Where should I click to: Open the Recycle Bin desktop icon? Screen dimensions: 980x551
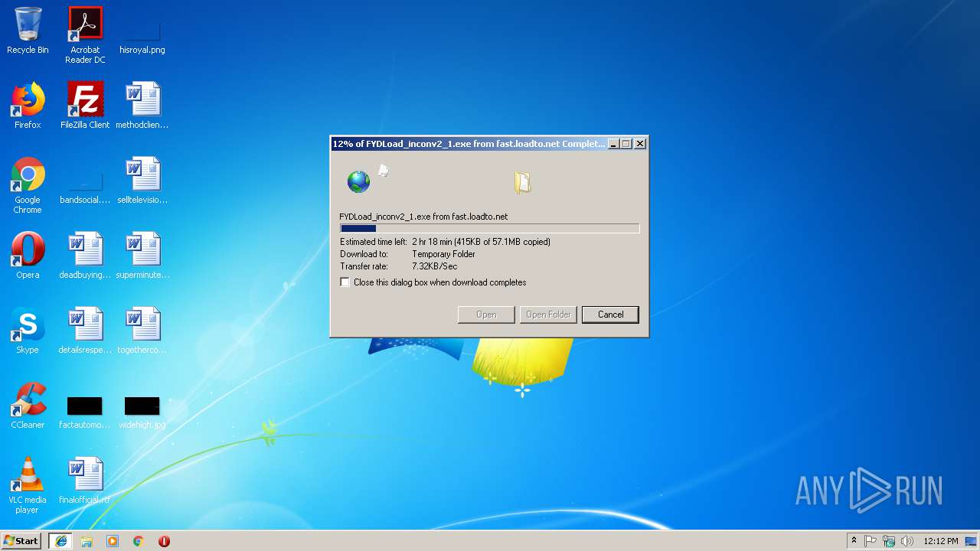28,31
